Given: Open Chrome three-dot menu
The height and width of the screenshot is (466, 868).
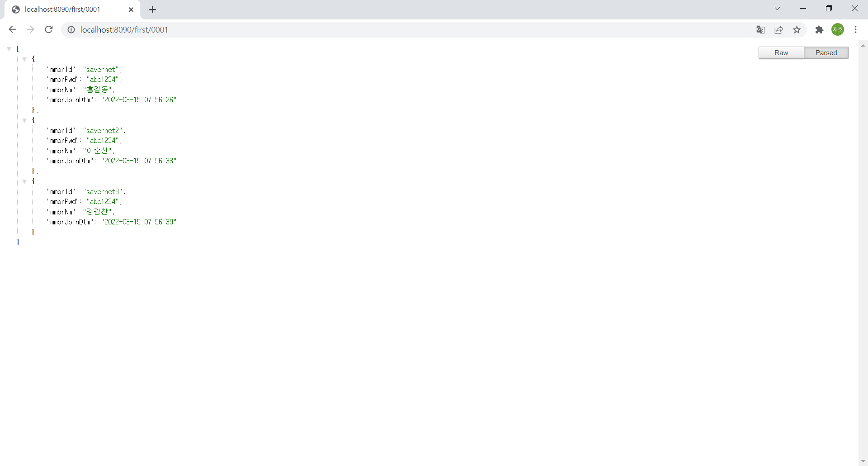Looking at the screenshot, I should pyautogui.click(x=855, y=29).
